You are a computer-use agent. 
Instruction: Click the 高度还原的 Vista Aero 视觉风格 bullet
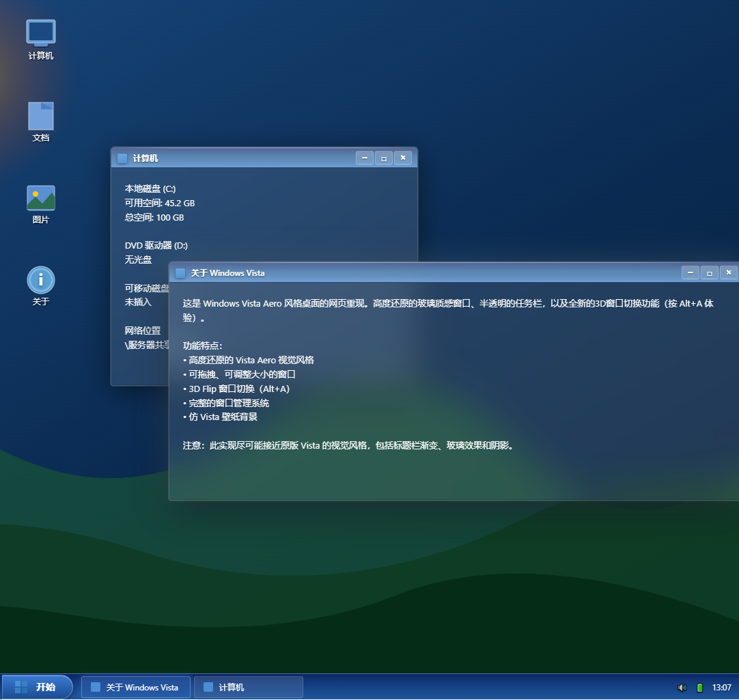click(249, 360)
